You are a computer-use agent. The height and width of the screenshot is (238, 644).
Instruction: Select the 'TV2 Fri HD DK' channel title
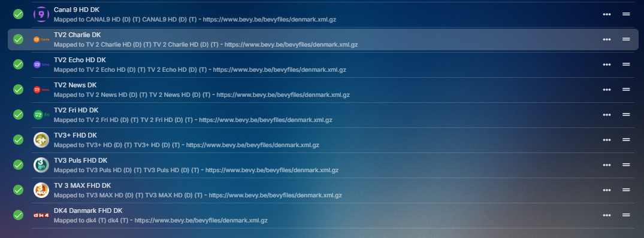click(76, 110)
